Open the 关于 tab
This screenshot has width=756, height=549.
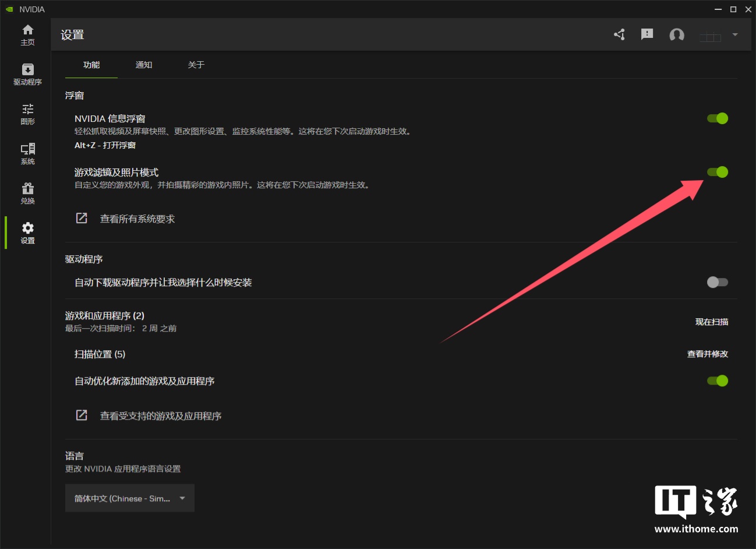[x=196, y=65]
